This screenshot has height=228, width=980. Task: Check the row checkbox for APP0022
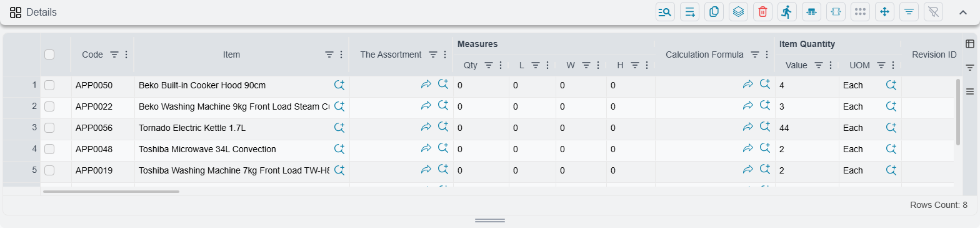49,106
